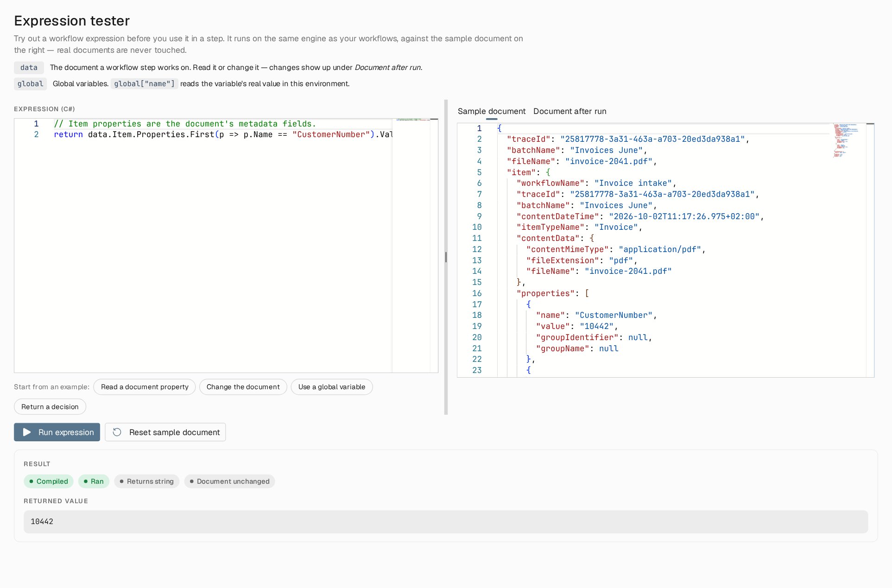Click the "contentMimeType": "application/pdf" line
Viewport: 892px width, 588px height.
pos(616,249)
